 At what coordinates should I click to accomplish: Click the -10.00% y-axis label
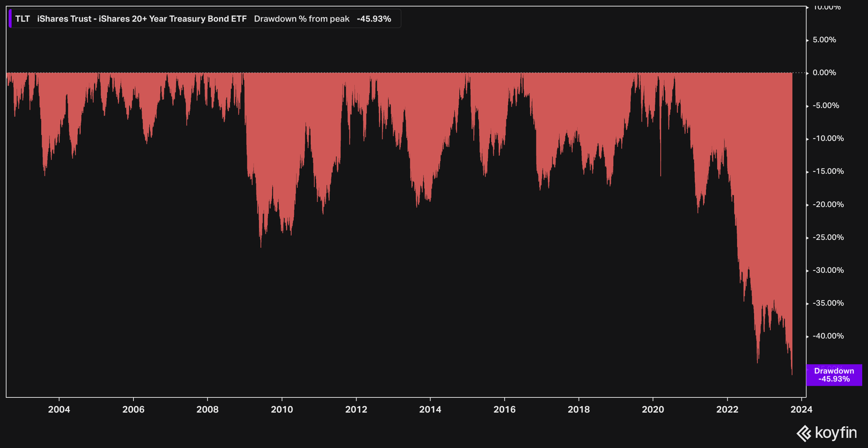click(x=828, y=138)
